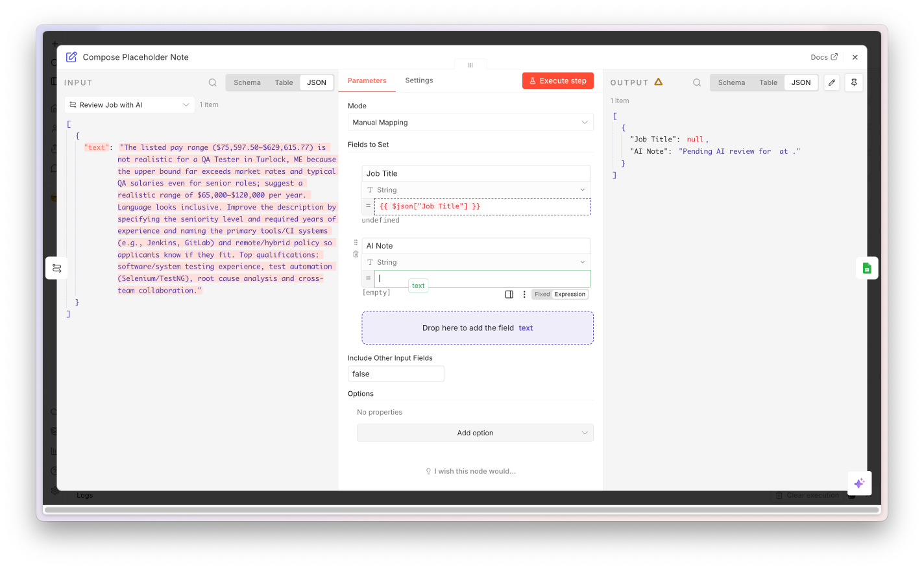
Task: Open the Mode dropdown showing Manual Mapping
Action: (470, 122)
